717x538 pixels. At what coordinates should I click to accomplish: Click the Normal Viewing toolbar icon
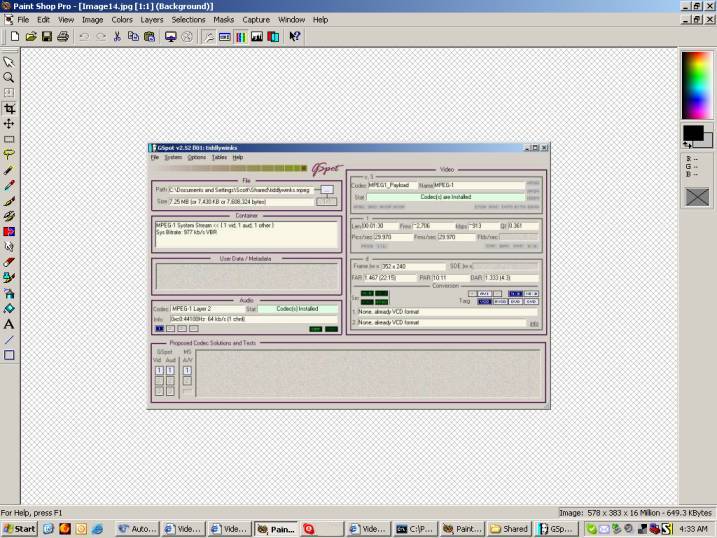click(187, 37)
